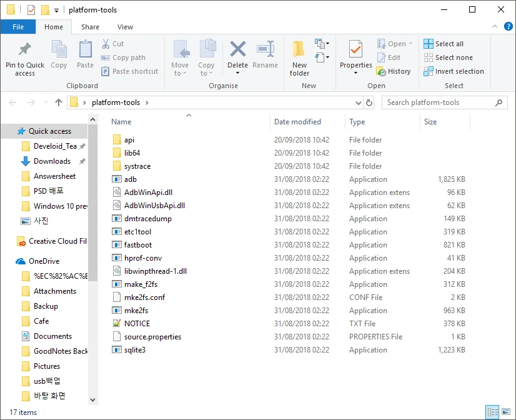Open Customize Quick Access Toolbar dropdown
This screenshot has height=420, width=516.
tap(57, 11)
